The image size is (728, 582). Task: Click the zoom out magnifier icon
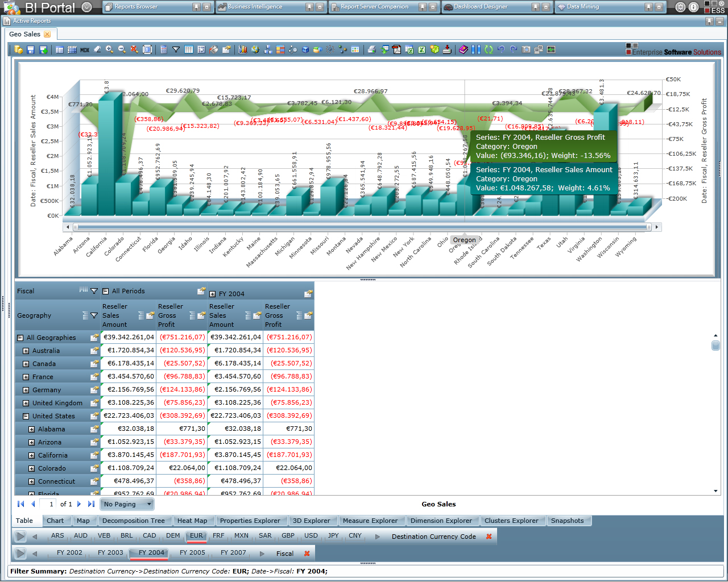click(x=122, y=49)
